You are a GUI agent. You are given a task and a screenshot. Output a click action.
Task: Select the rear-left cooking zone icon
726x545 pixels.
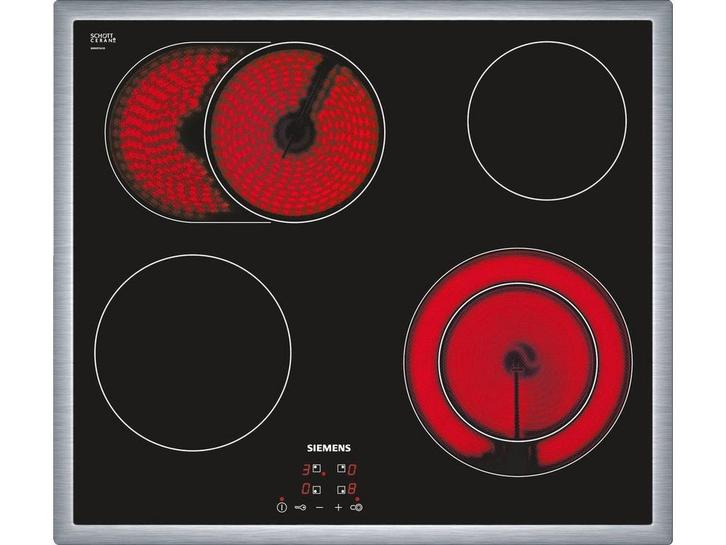point(317,468)
